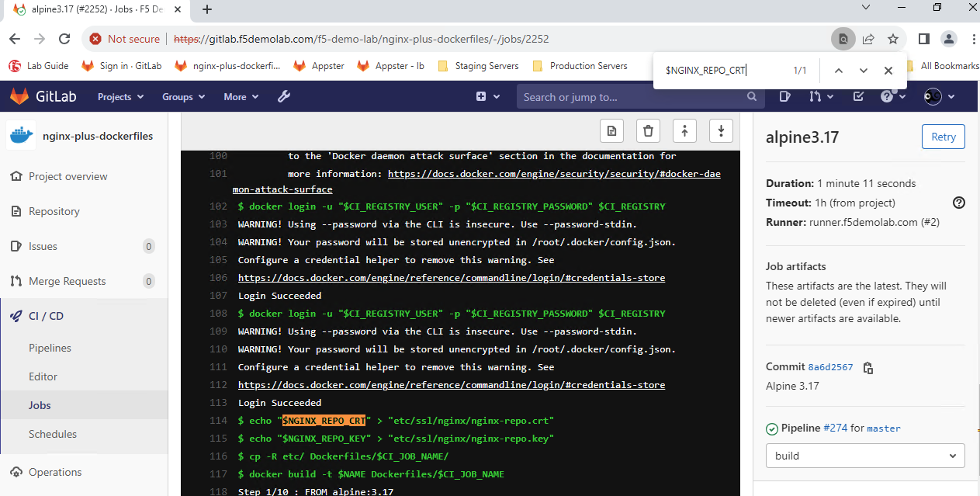Click the Retry job button
This screenshot has width=980, height=496.
[944, 137]
